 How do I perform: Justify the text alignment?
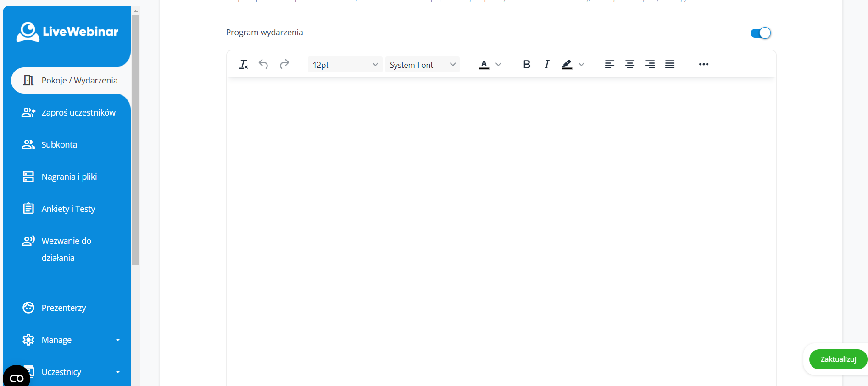coord(670,65)
